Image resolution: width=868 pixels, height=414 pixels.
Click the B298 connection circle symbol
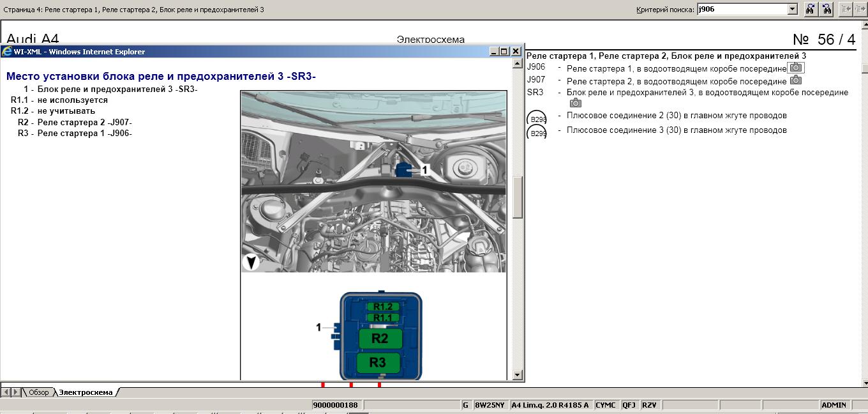537,119
